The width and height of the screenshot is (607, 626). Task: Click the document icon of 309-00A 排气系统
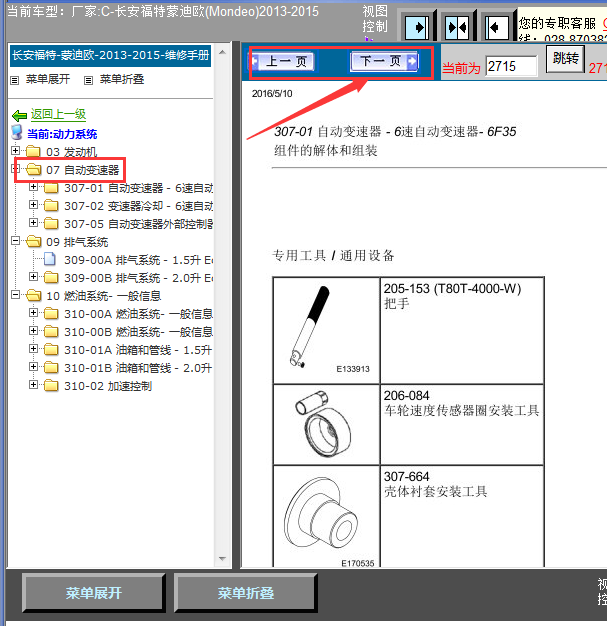pos(50,259)
